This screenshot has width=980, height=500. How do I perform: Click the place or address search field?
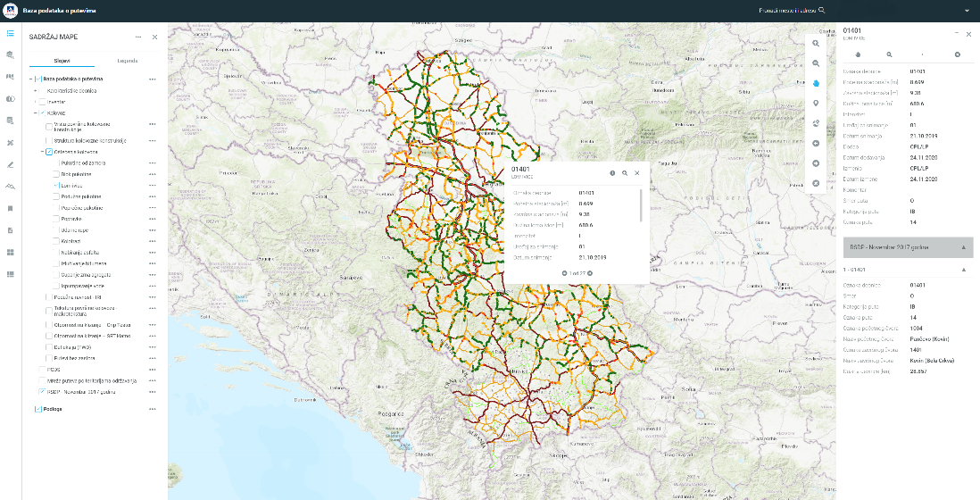(x=787, y=10)
